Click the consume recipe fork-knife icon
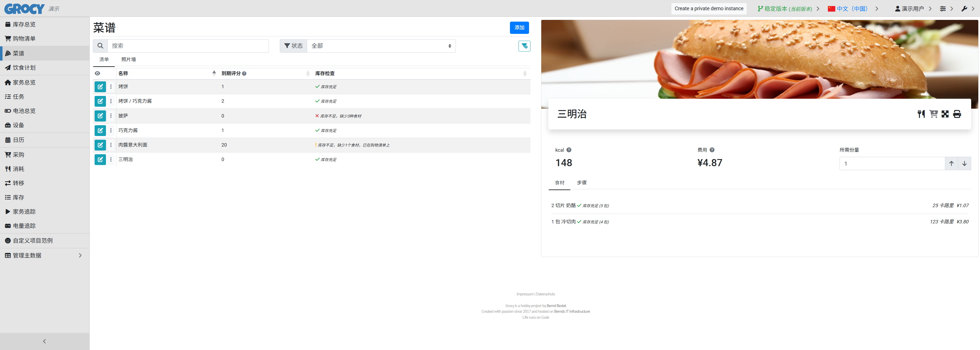980x350 pixels. 921,114
